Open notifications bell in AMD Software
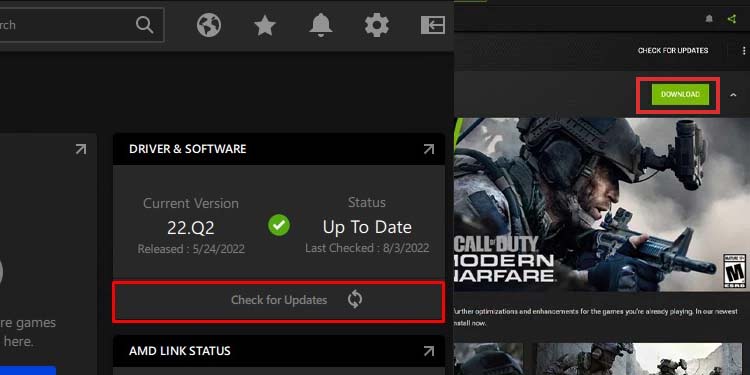The width and height of the screenshot is (750, 375). [x=320, y=25]
